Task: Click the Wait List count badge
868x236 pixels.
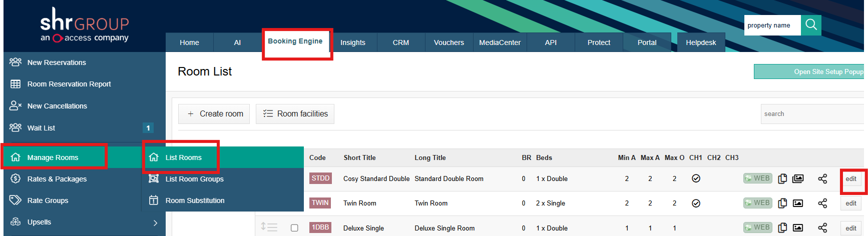Action: click(x=148, y=128)
